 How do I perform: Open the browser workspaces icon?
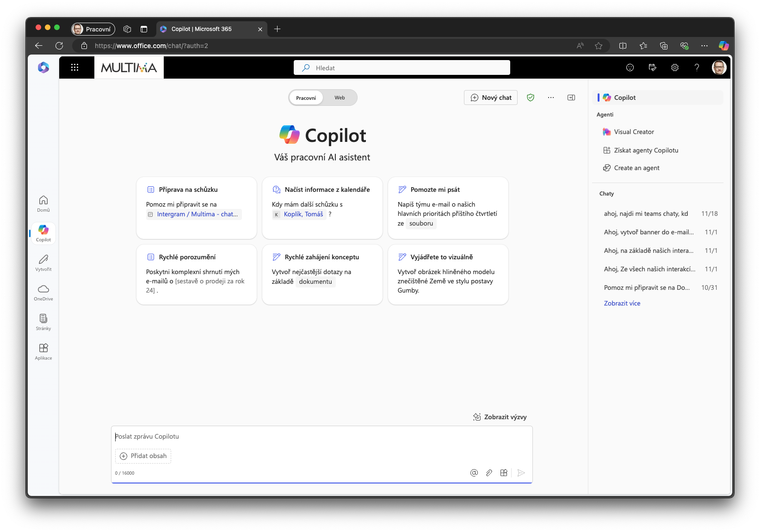127,29
